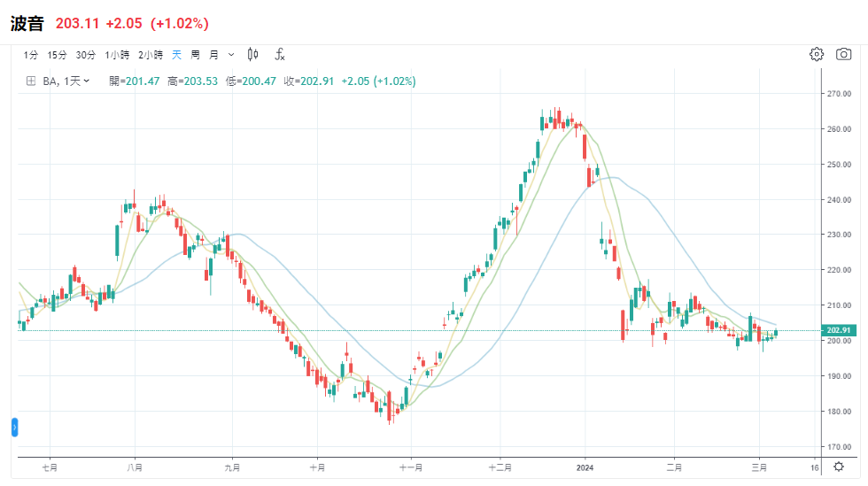The image size is (868, 486).
Task: Click the 八月 time axis label
Action: [x=135, y=467]
